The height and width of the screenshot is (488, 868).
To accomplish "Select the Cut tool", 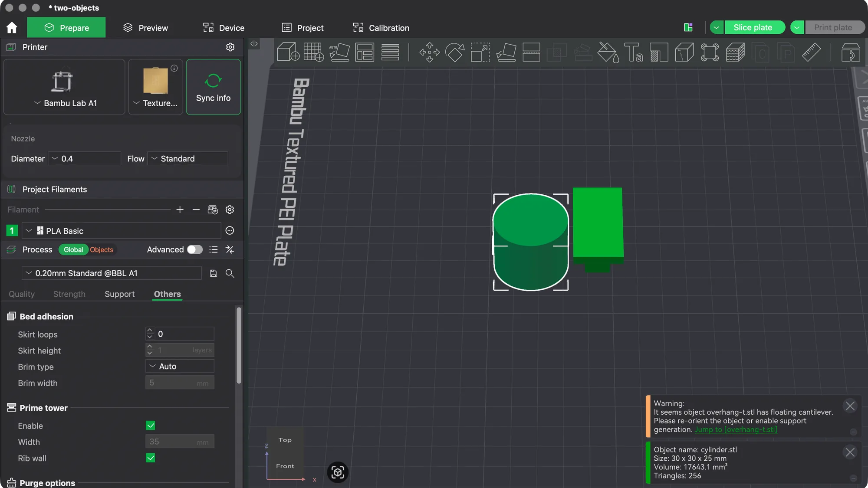I will click(x=531, y=52).
